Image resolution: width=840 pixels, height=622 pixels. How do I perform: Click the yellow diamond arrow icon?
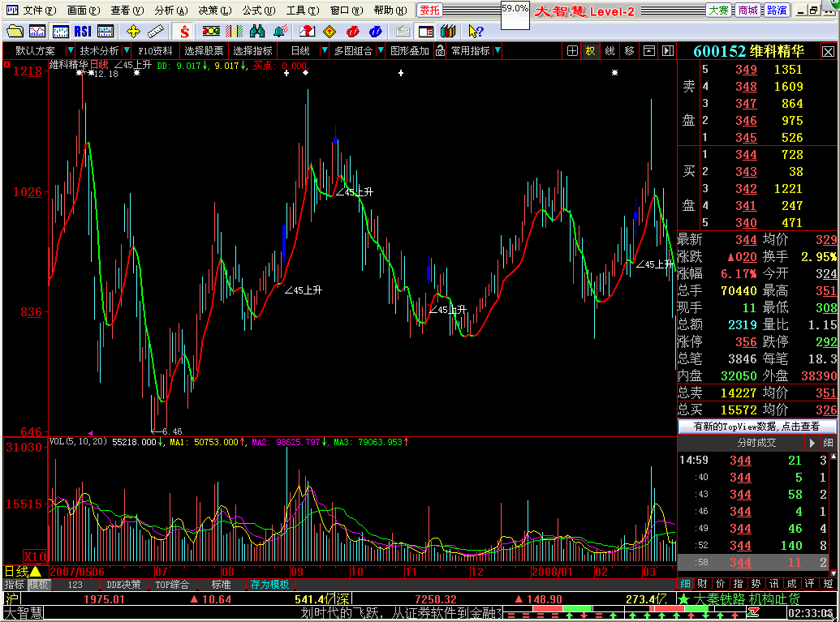coord(330,32)
